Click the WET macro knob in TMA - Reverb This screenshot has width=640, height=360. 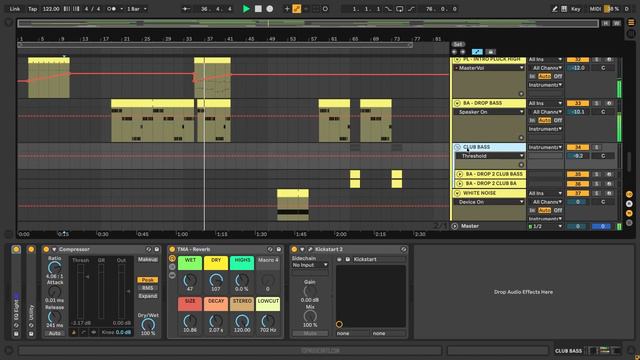click(x=190, y=280)
